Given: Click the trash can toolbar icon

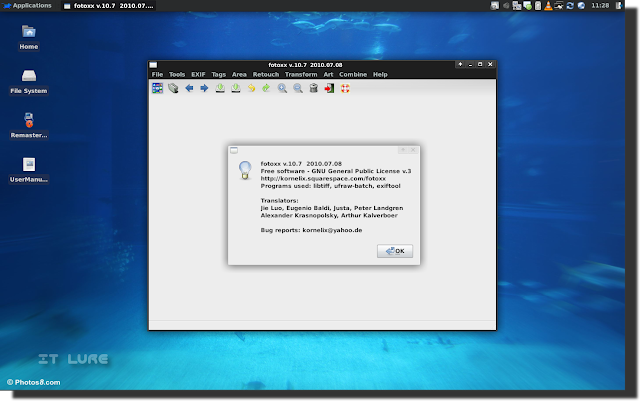Looking at the screenshot, I should [x=313, y=88].
